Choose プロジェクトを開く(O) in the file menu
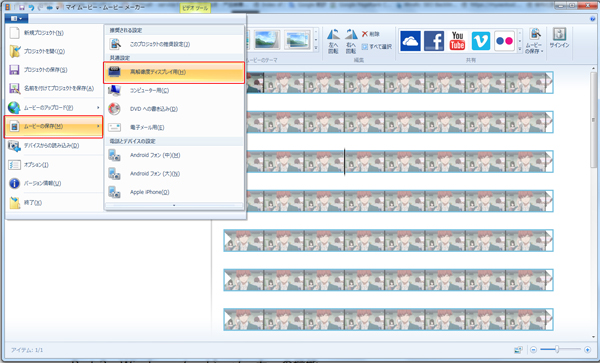Viewport: 600px width, 363px height. coord(54,51)
